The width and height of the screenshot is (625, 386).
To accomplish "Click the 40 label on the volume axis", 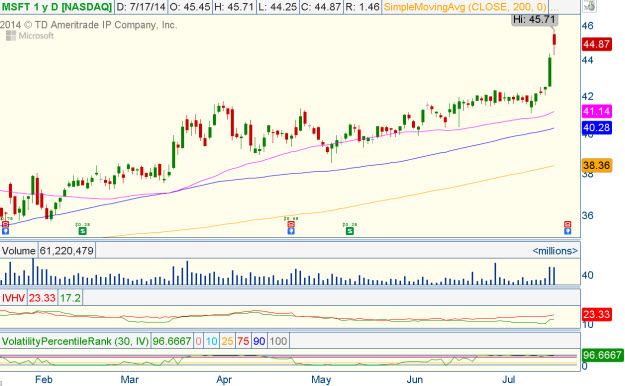I will click(x=588, y=275).
